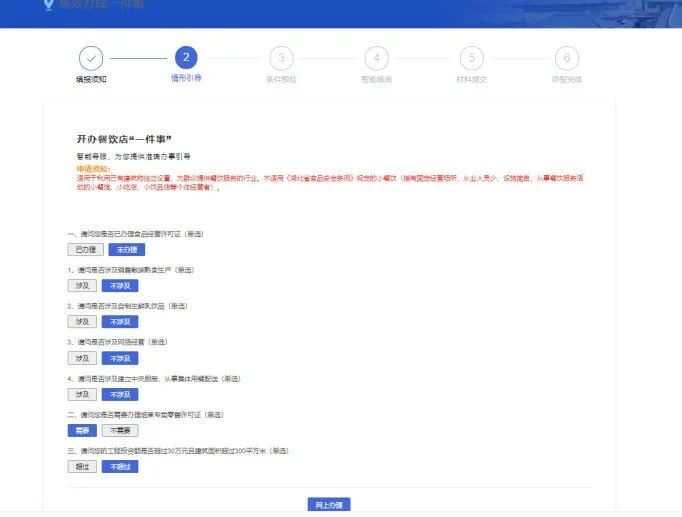Choose 不需要 for tobacco retail license
This screenshot has height=517, width=682.
[x=120, y=430]
